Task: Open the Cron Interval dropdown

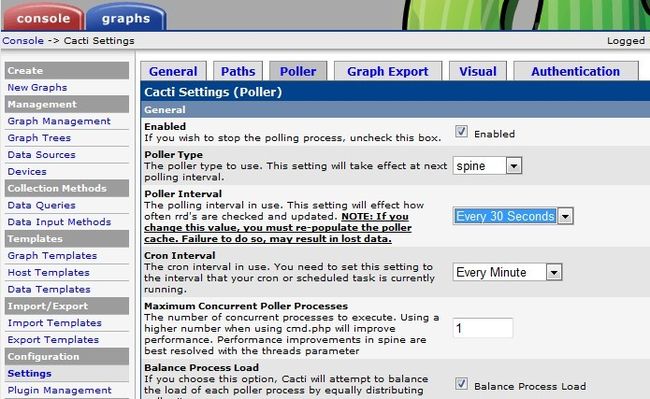Action: pos(507,272)
